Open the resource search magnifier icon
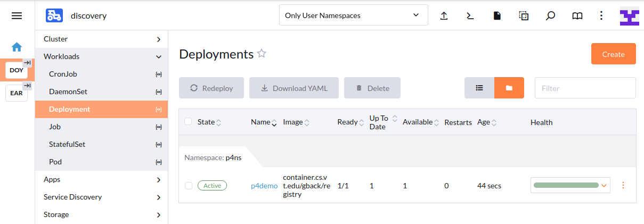 tap(550, 16)
